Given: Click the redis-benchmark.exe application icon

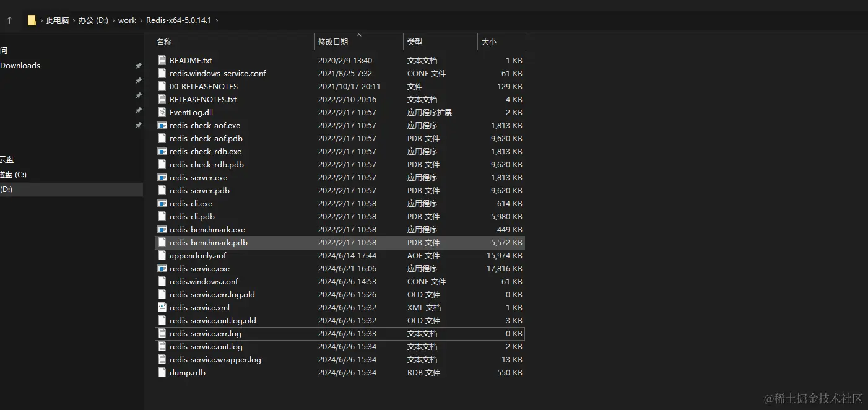Looking at the screenshot, I should [x=162, y=229].
